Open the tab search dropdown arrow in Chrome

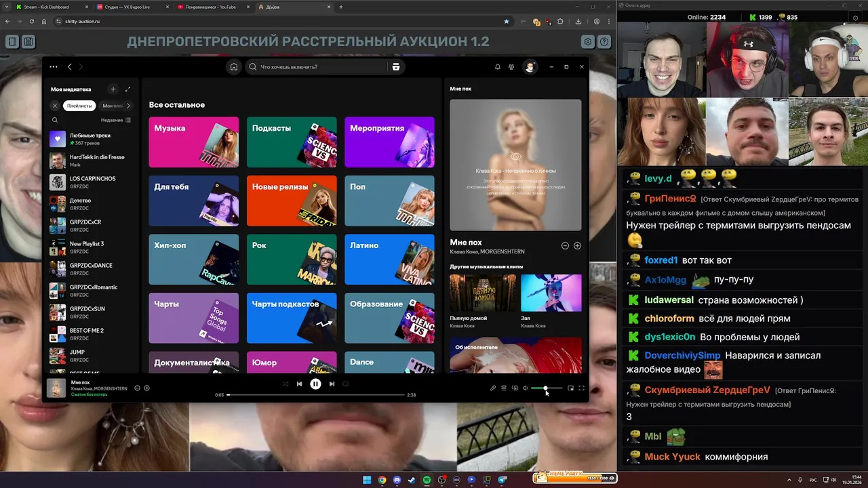click(x=6, y=7)
